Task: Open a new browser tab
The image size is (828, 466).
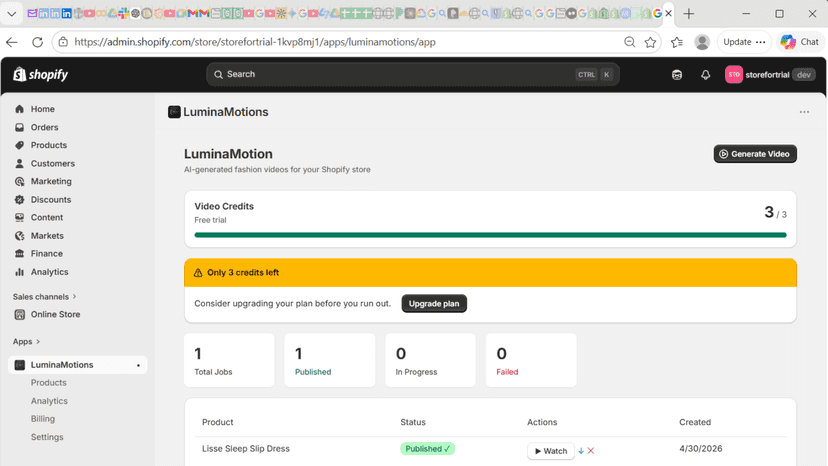Action: 689,14
